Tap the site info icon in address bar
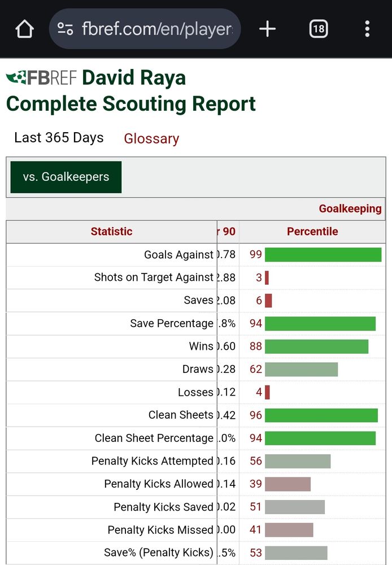Viewport: 392px width, 565px height. pos(66,29)
